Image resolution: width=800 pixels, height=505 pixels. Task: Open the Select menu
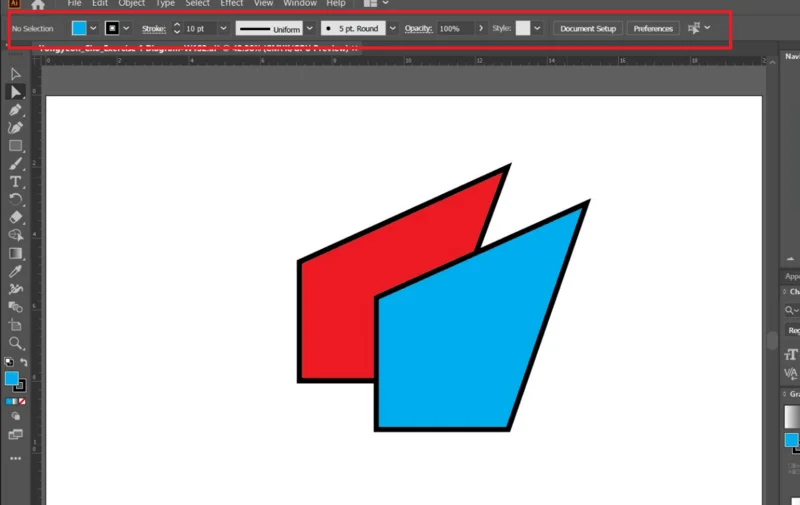point(197,3)
